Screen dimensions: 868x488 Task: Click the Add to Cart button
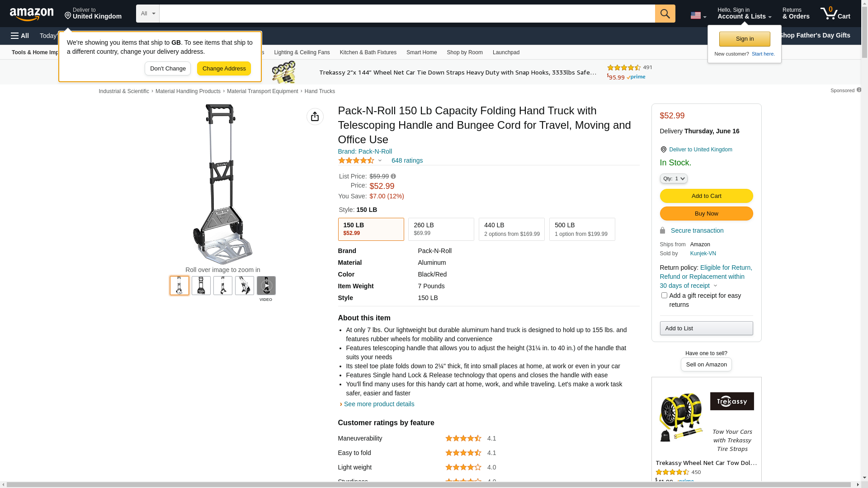tap(706, 196)
